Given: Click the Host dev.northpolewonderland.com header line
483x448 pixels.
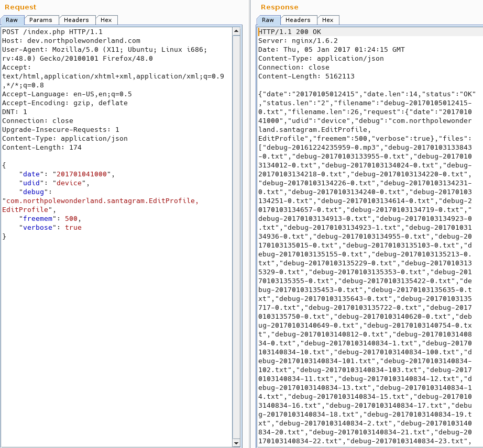Looking at the screenshot, I should tap(71, 41).
